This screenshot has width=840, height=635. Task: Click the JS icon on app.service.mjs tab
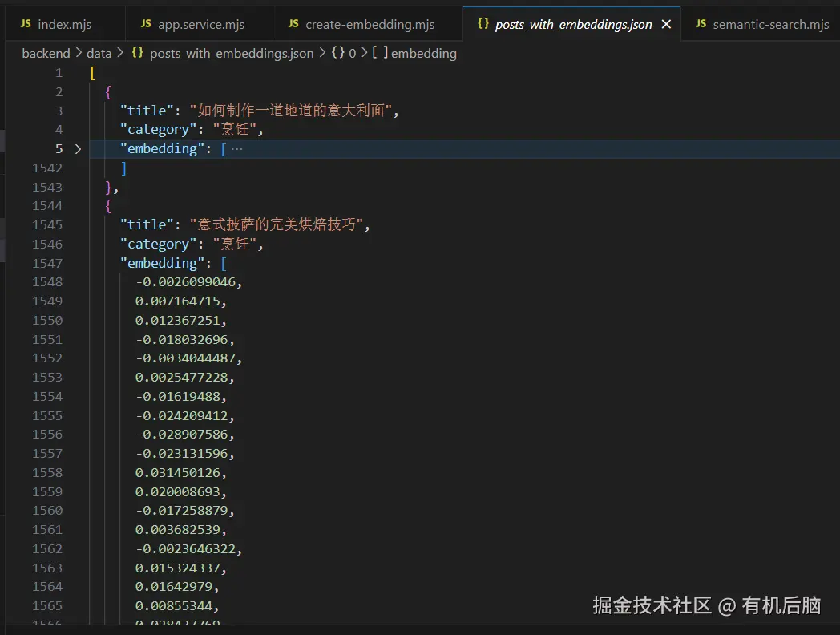pos(146,23)
